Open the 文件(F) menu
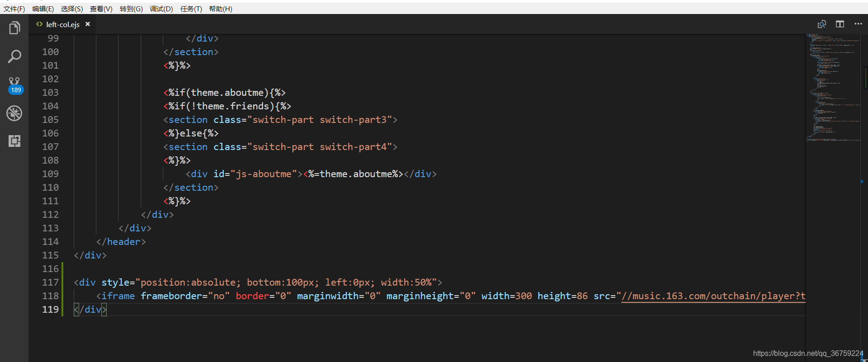The height and width of the screenshot is (362, 868). click(14, 9)
